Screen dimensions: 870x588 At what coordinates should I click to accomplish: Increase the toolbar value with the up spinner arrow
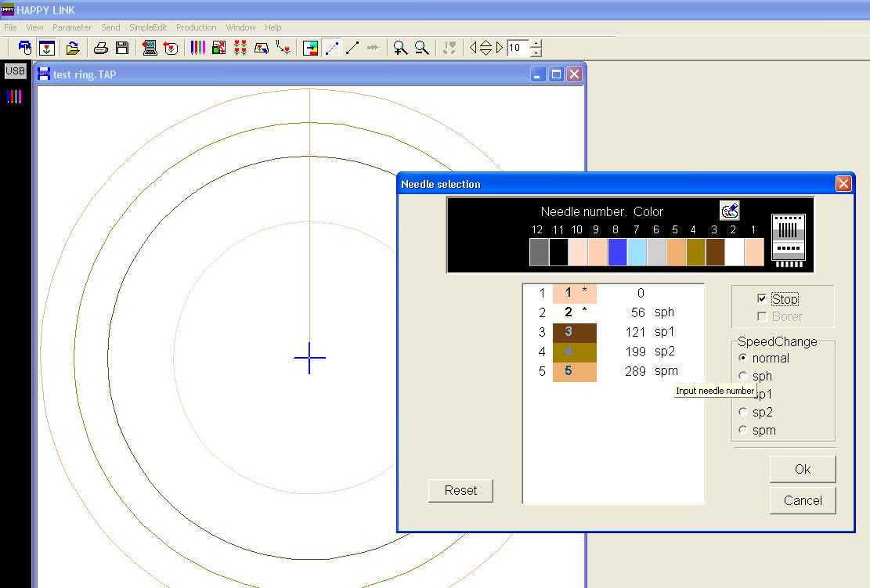536,44
